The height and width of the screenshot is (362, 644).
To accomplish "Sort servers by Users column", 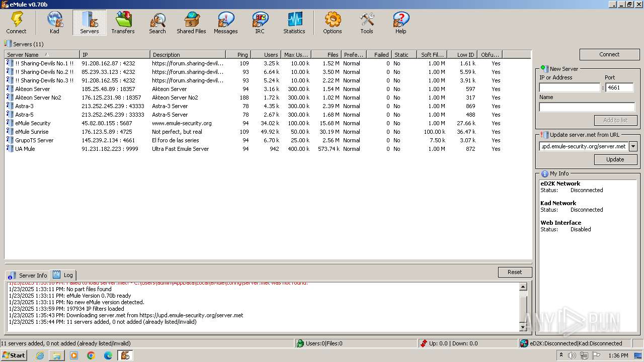I will (x=266, y=54).
